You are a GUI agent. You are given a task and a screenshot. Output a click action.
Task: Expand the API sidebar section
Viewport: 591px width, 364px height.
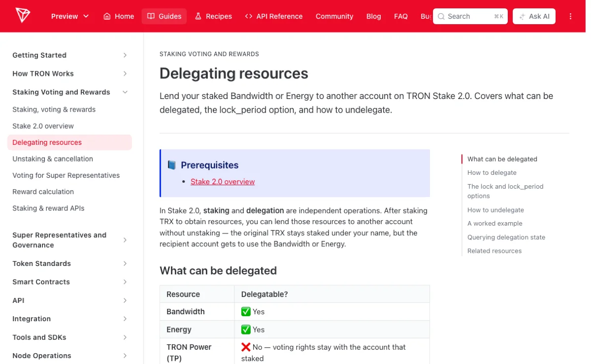(70, 300)
